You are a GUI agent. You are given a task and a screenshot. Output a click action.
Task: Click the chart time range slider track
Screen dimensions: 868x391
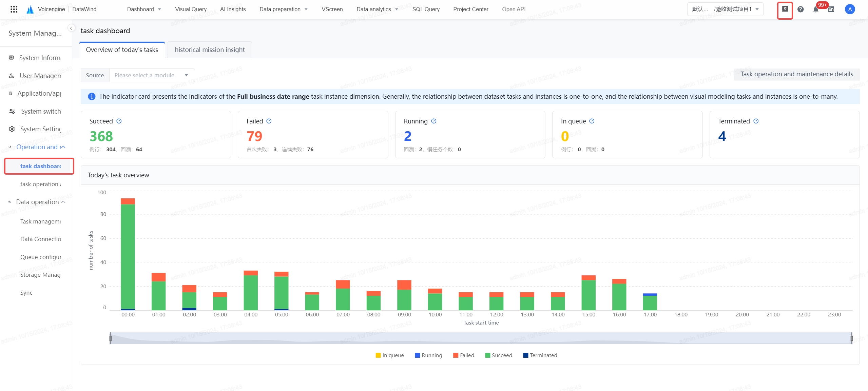coord(481,338)
